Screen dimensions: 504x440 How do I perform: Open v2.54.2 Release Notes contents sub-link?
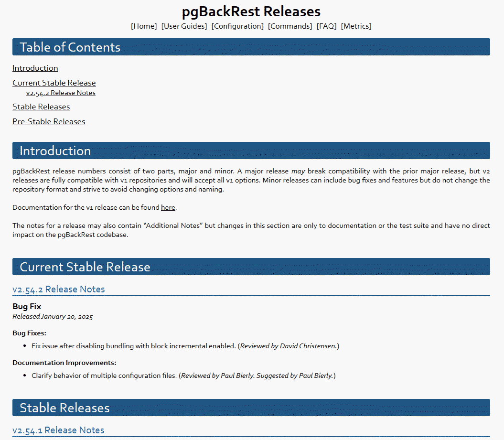click(61, 93)
